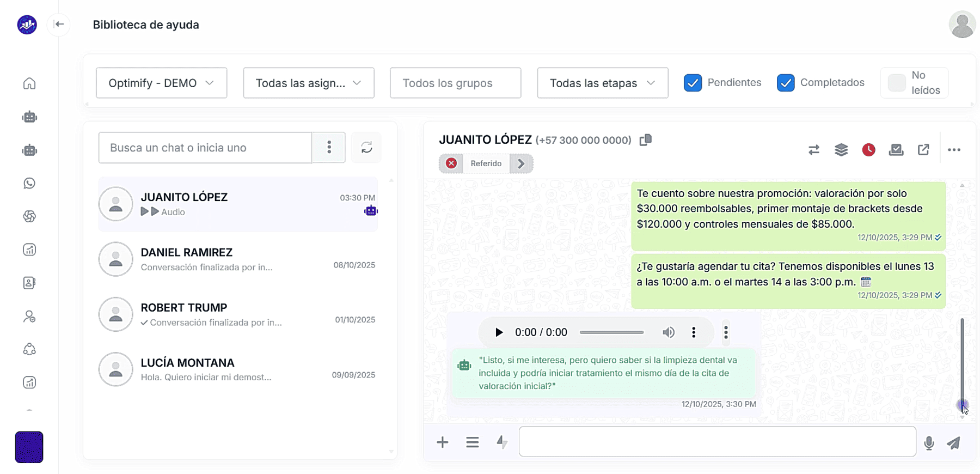Click the microphone icon to record audio
The width and height of the screenshot is (980, 474).
point(929,443)
